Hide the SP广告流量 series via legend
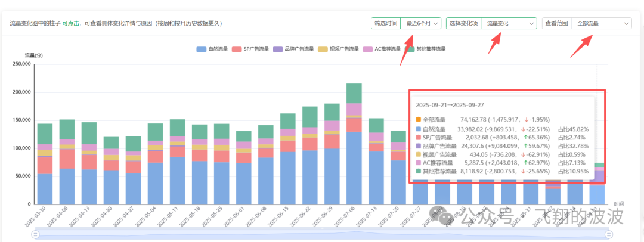The image size is (644, 242). coord(250,49)
